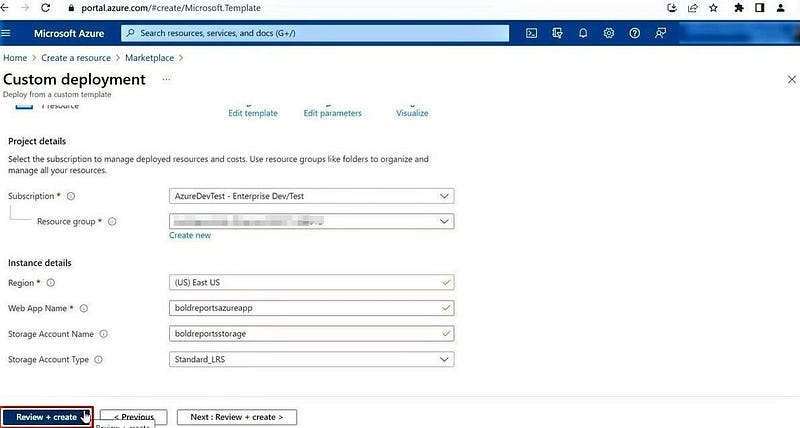Open the Azure portal hamburger menu
800x428 pixels.
(x=6, y=33)
